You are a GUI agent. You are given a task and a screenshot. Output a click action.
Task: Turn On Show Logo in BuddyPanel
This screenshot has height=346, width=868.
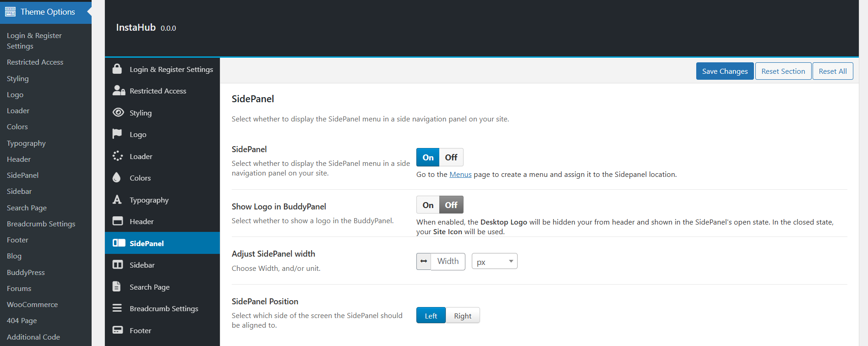coord(428,205)
